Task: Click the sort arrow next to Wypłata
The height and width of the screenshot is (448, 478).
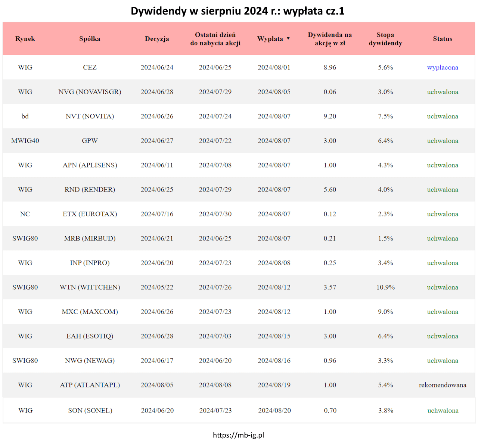Action: pos(288,39)
